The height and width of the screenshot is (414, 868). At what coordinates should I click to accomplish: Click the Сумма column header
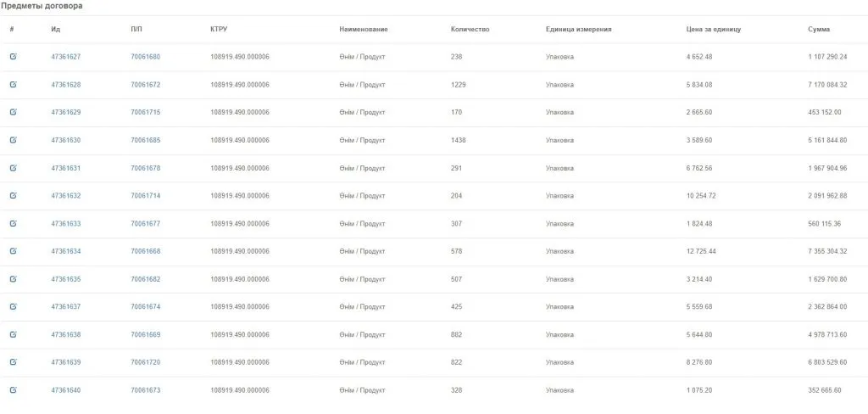[x=819, y=30]
